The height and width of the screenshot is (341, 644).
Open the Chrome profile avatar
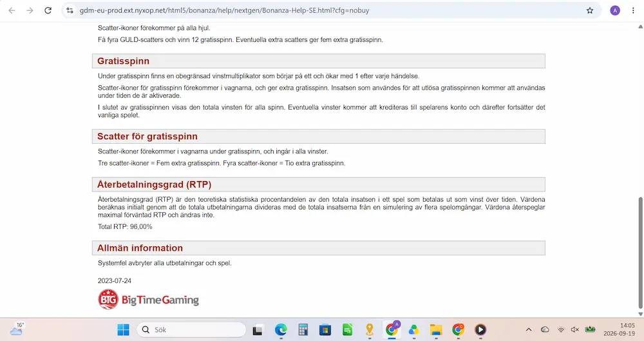[615, 11]
